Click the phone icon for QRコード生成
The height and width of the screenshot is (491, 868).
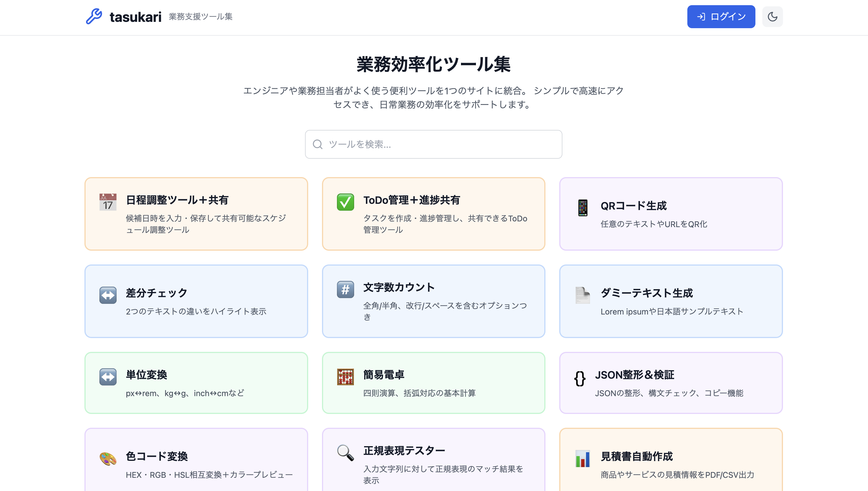pos(582,208)
